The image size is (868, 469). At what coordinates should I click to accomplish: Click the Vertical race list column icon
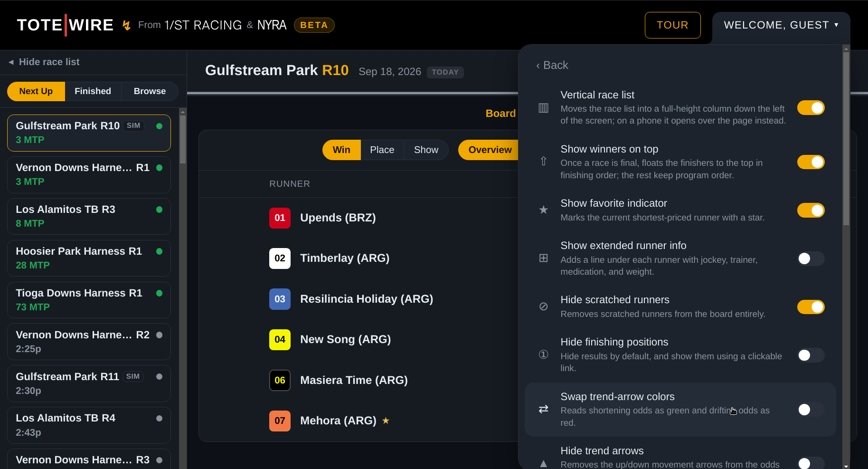(544, 108)
